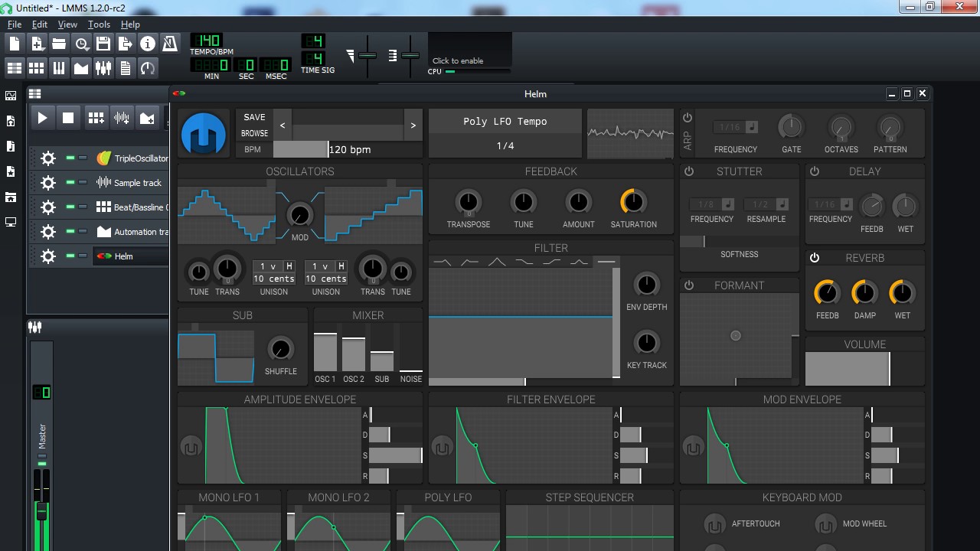Toggle the STUTTER power button

pyautogui.click(x=689, y=171)
